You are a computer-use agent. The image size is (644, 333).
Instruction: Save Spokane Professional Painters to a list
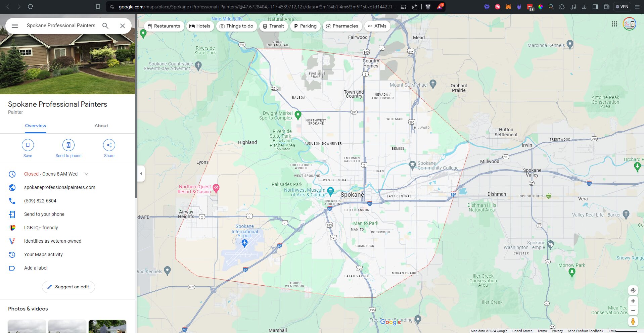point(28,145)
